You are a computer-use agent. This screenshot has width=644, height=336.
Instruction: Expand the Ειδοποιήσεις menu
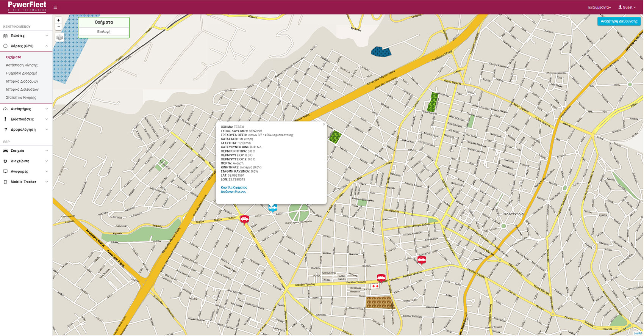point(26,119)
